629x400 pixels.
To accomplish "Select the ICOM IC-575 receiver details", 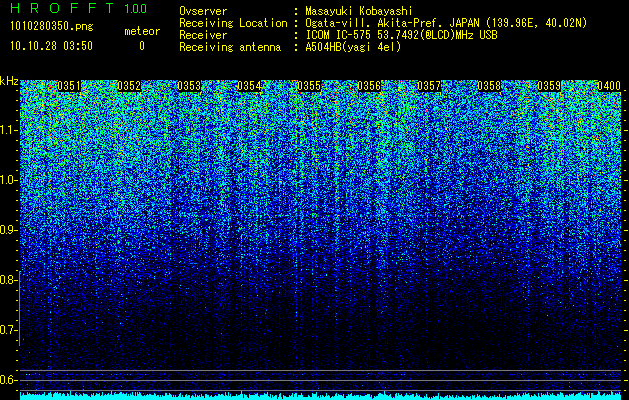I will [401, 35].
